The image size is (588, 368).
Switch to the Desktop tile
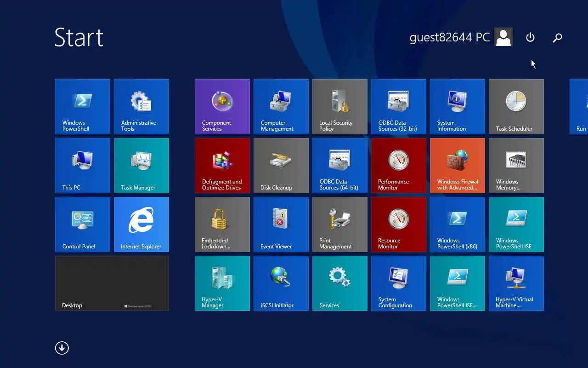tap(112, 283)
